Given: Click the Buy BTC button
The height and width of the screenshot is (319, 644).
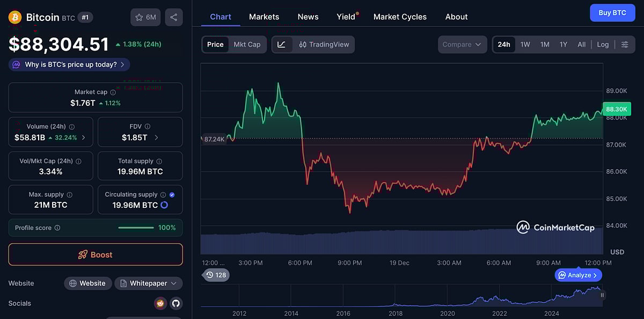Looking at the screenshot, I should [612, 12].
